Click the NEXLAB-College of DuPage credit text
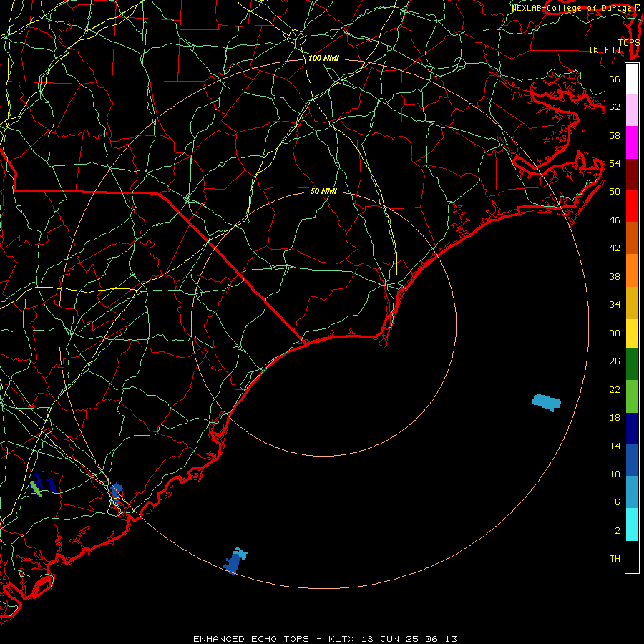The image size is (644, 644). pos(573,8)
